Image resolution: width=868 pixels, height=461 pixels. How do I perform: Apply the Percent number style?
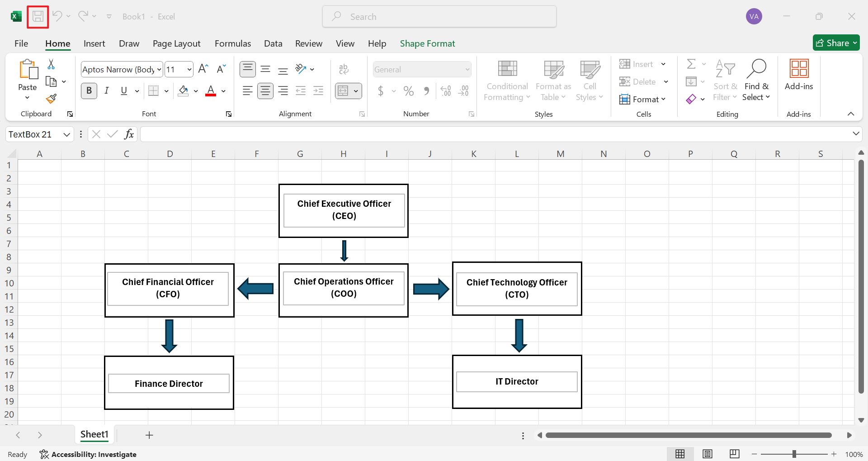click(408, 90)
